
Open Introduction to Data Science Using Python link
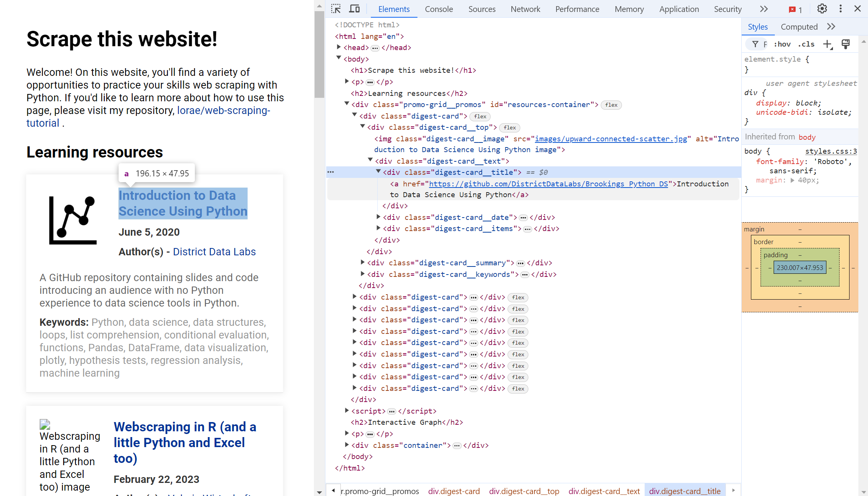click(183, 203)
